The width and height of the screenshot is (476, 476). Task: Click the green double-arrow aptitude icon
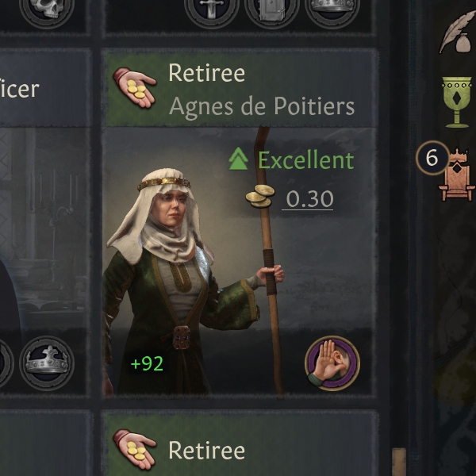(x=238, y=159)
